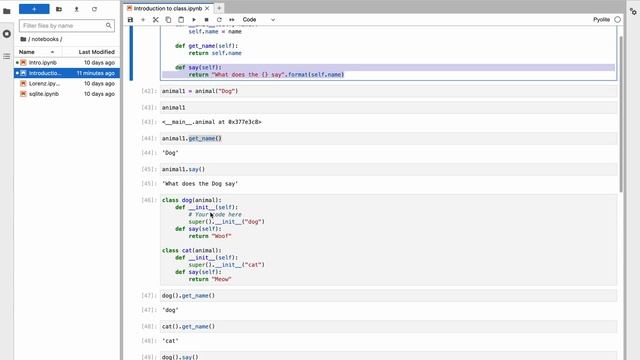Image resolution: width=640 pixels, height=360 pixels.
Task: Select Intro.ipynb in file list
Action: pos(67,62)
